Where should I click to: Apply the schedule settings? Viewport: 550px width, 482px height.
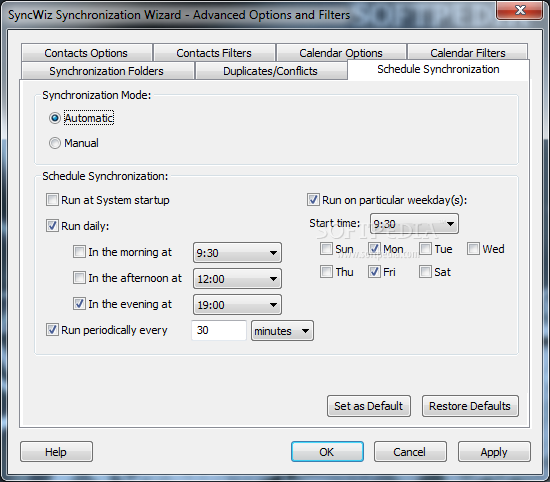[x=494, y=451]
